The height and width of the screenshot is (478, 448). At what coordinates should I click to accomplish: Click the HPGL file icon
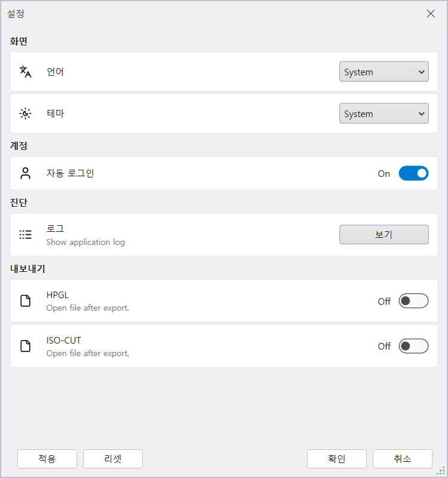pyautogui.click(x=25, y=301)
